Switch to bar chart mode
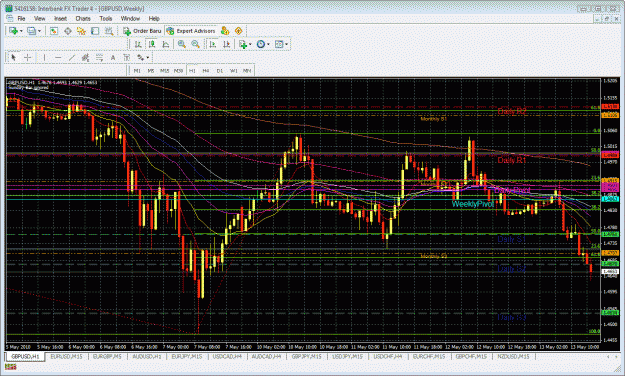Screen dimensions: 625x376 (138, 44)
